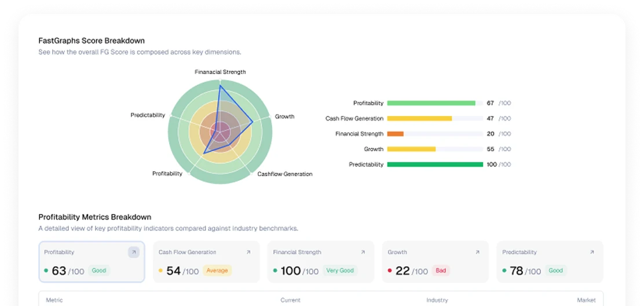Select the Growth 22/100 card

tap(436, 261)
